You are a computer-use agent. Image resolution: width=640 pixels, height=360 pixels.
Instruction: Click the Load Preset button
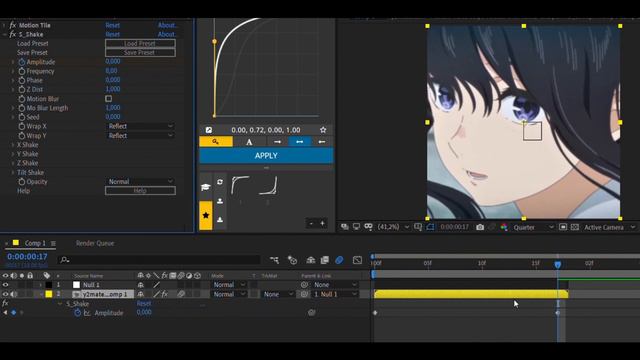140,43
